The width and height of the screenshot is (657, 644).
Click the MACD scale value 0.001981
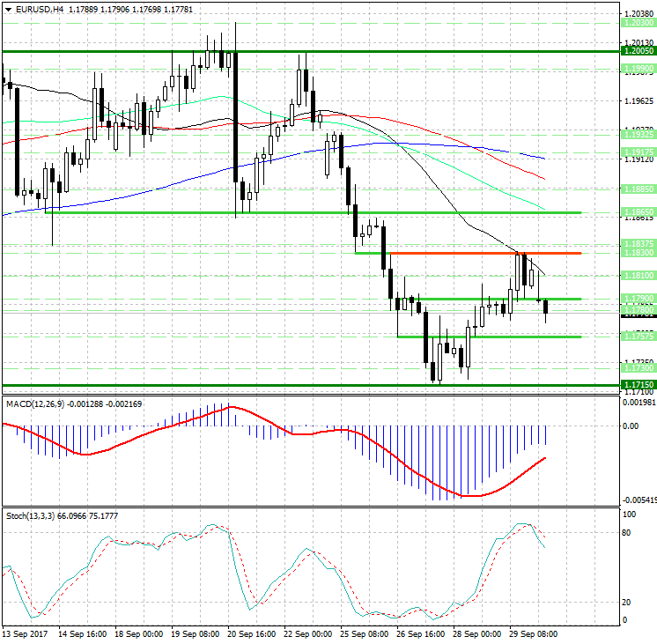[x=639, y=403]
